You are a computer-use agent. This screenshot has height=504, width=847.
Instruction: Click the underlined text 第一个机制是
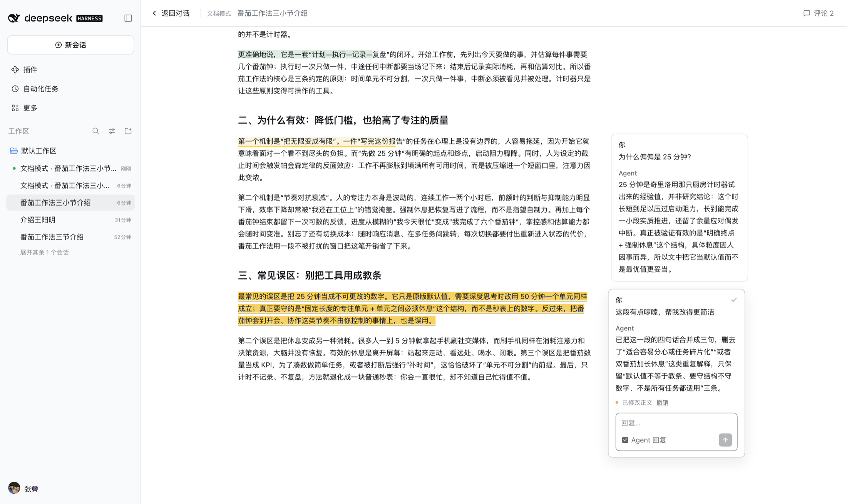(x=316, y=141)
